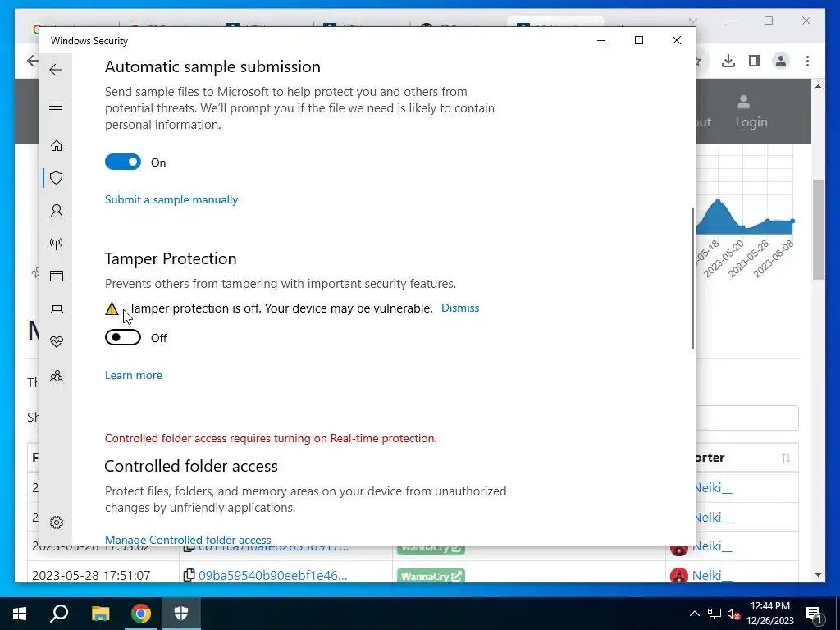
Task: Open the WannaCry tag in last row
Action: click(x=431, y=577)
